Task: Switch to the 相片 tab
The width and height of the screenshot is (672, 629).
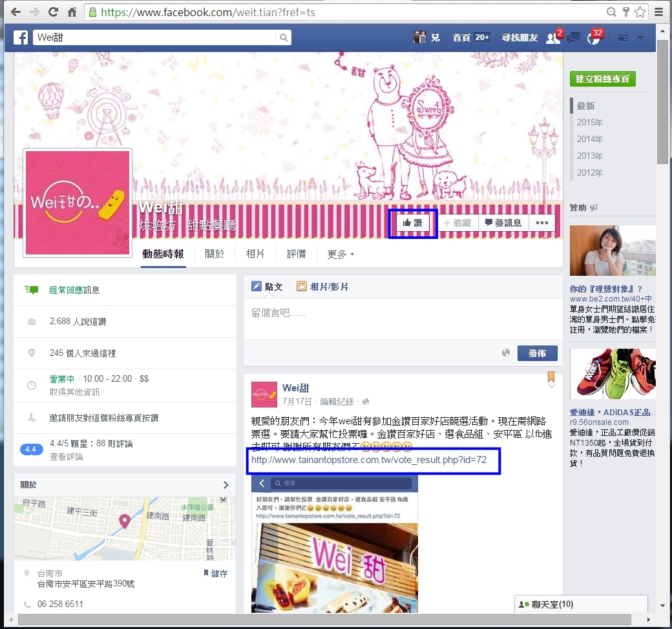Action: [x=255, y=254]
